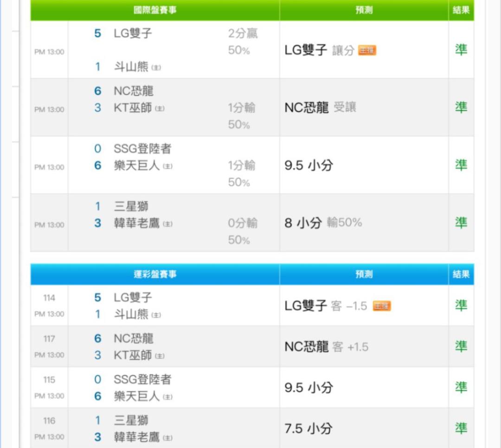501x448 pixels.
Task: Click 準 result for LG雙子 讓分 prediction
Action: tap(461, 50)
